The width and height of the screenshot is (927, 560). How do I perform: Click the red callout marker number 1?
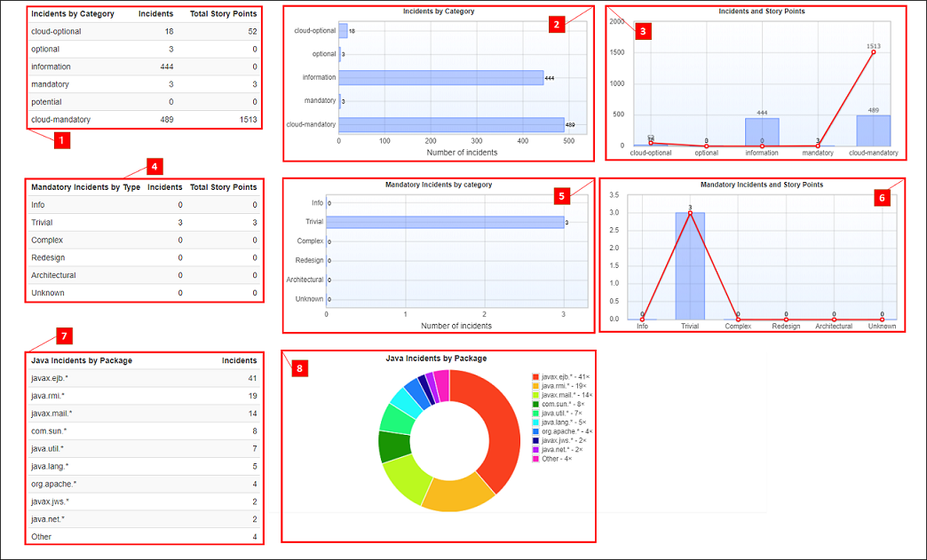(61, 140)
